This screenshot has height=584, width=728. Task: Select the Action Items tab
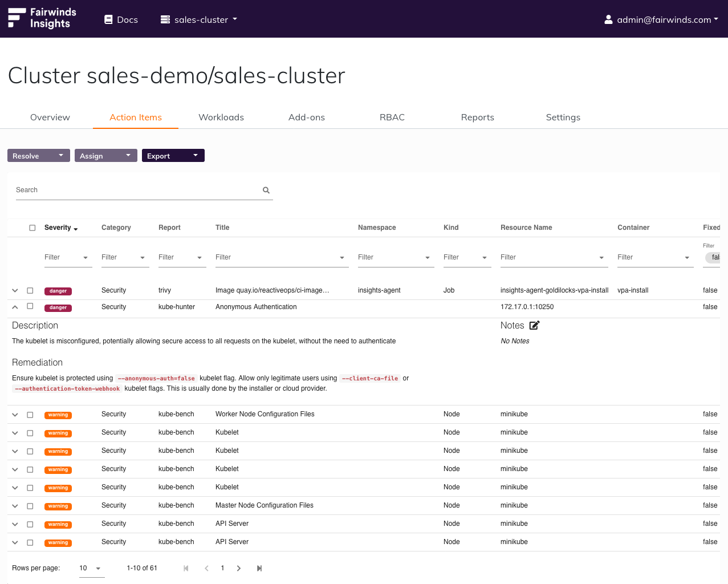click(x=136, y=117)
